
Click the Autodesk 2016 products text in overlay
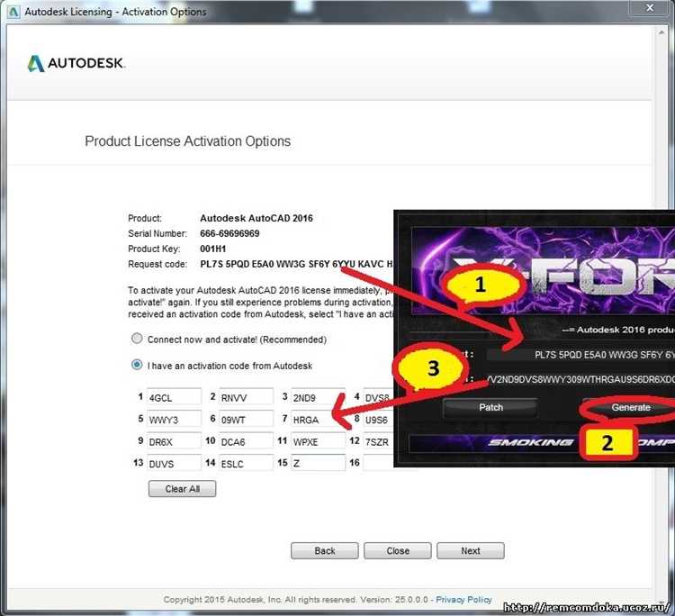click(x=618, y=330)
